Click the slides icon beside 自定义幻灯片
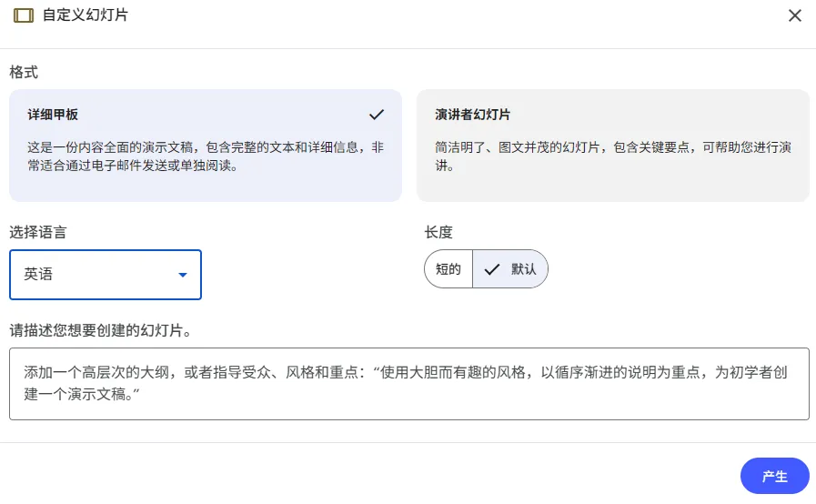 coord(24,15)
